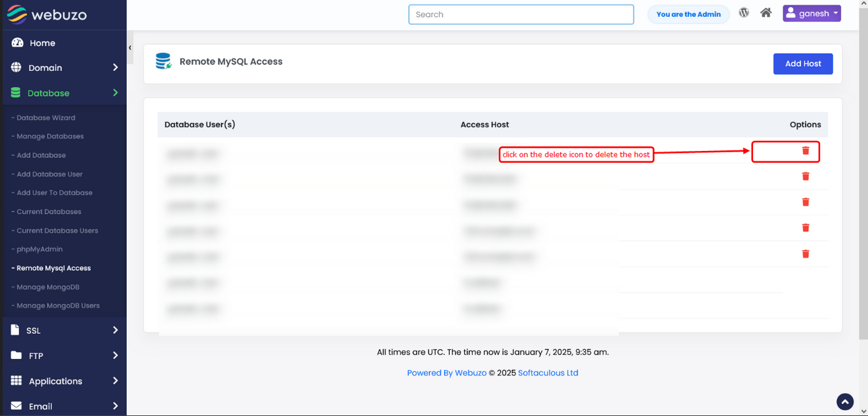Open the ganesh user dropdown
This screenshot has height=416, width=868.
(x=812, y=14)
